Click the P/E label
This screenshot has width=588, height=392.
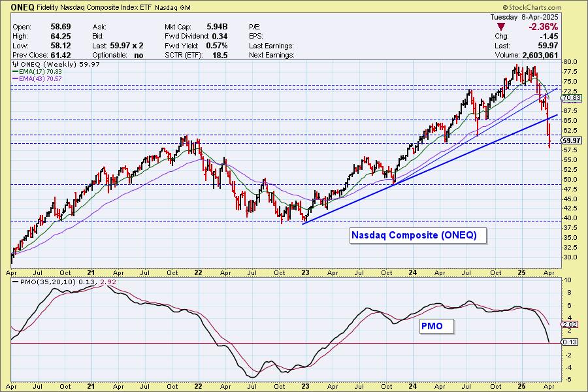point(255,27)
